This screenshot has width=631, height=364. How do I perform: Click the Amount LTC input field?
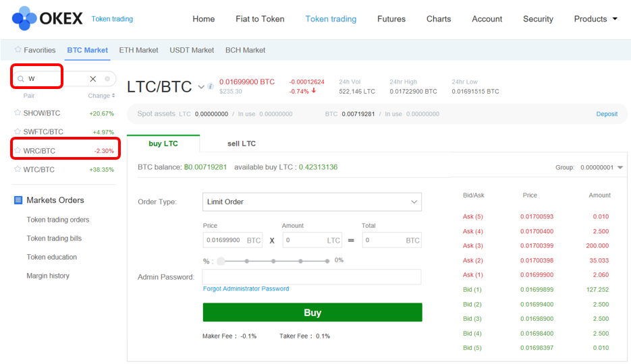point(312,240)
